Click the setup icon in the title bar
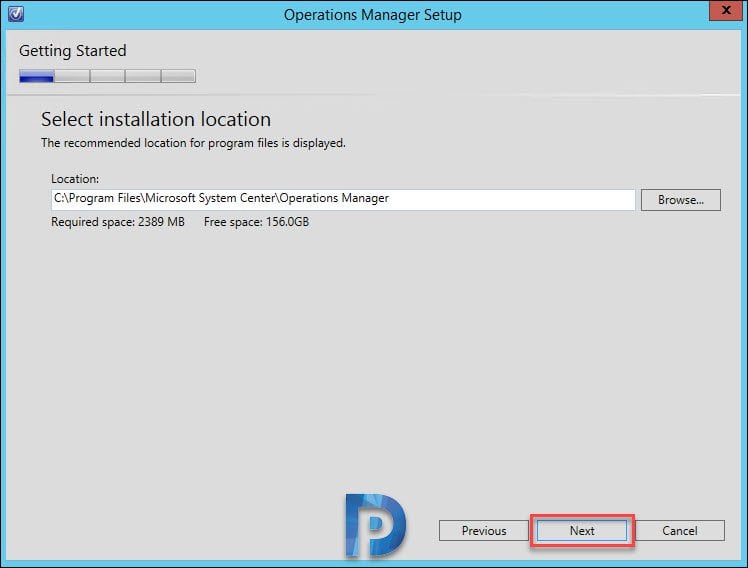The image size is (748, 568). [16, 13]
